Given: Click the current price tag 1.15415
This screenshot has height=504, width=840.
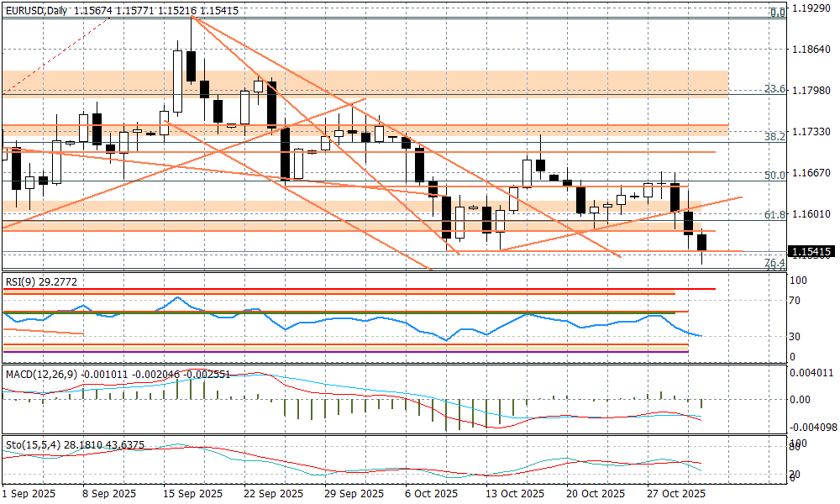Looking at the screenshot, I should point(811,251).
